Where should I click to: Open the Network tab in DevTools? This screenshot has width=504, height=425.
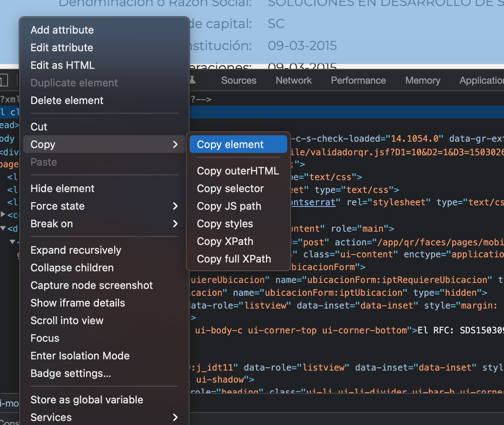point(294,80)
